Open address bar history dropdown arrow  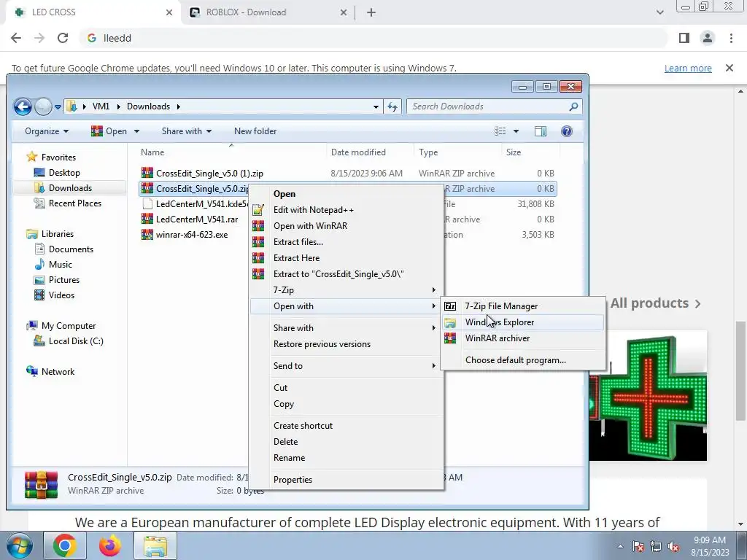point(376,106)
